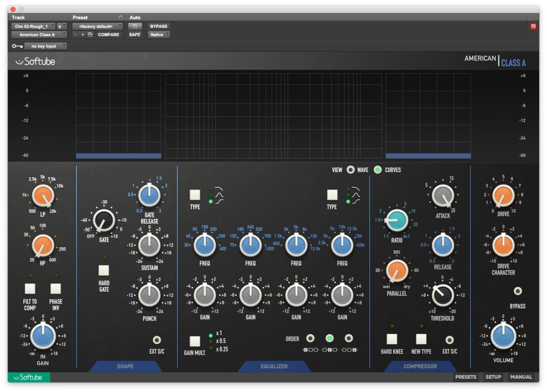Viewport: 547px width, 392px height.
Task: Click the IN GAIN knob
Action: [43, 336]
